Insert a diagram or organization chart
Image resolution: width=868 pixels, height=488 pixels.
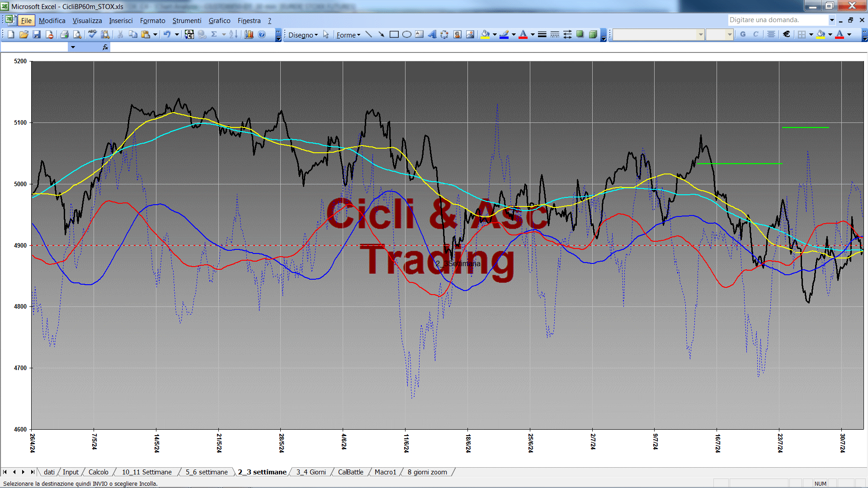(444, 34)
